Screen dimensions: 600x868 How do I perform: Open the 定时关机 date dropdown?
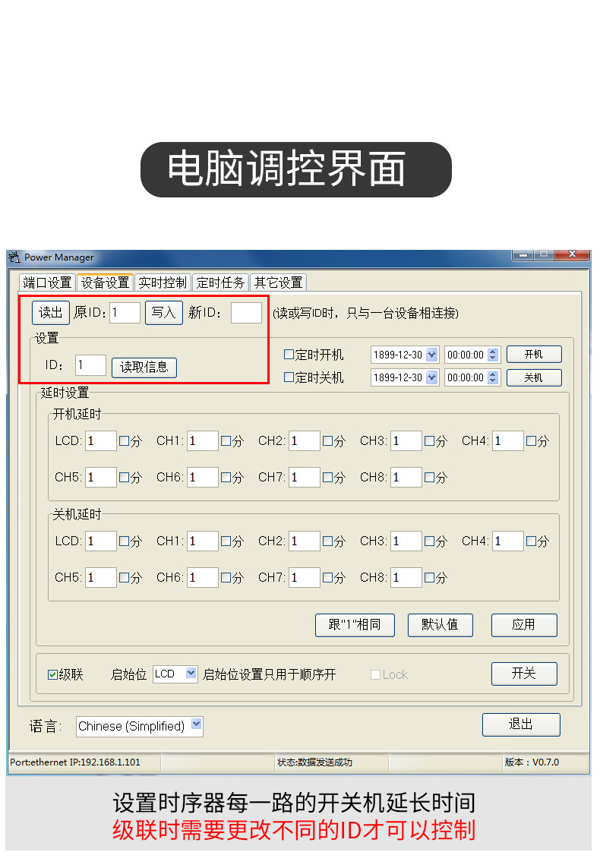click(x=431, y=377)
